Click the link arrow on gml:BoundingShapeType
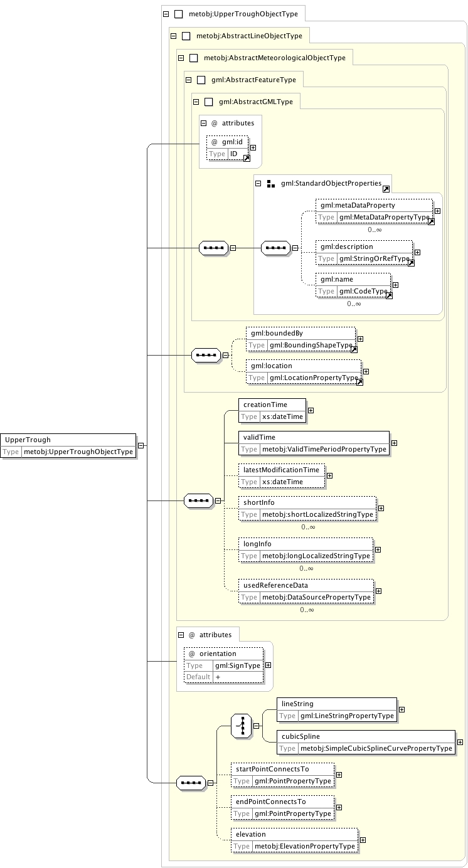Image resolution: width=468 pixels, height=868 pixels. coord(354,349)
